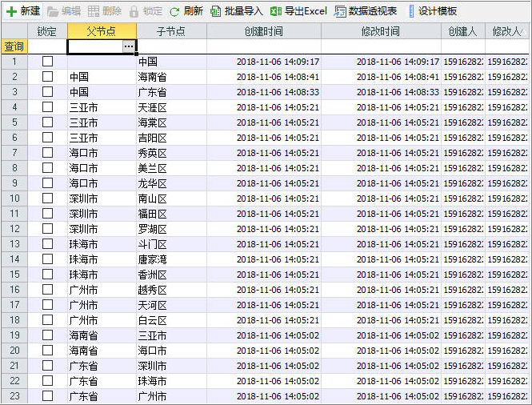Click the 新建 button label
Viewport: 532px width, 405px height.
[x=30, y=11]
